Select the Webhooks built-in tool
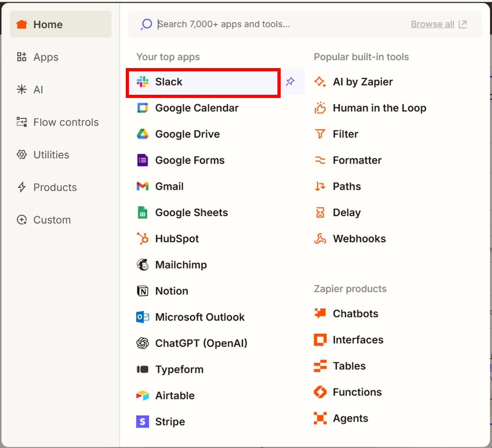The height and width of the screenshot is (448, 492). tap(359, 239)
